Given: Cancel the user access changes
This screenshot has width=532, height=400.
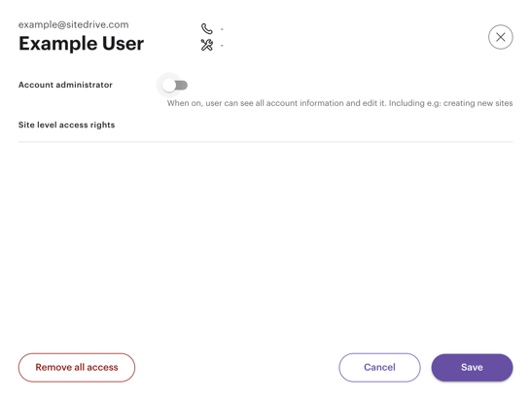Looking at the screenshot, I should coord(379,368).
